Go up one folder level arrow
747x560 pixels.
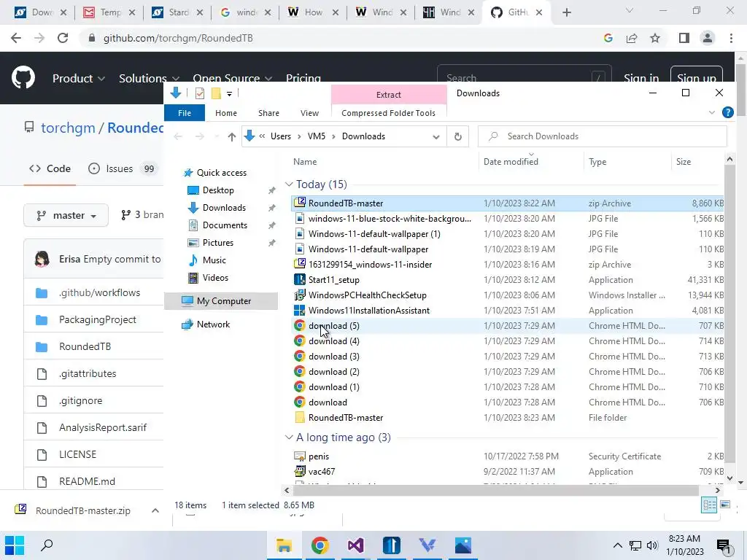pyautogui.click(x=231, y=136)
